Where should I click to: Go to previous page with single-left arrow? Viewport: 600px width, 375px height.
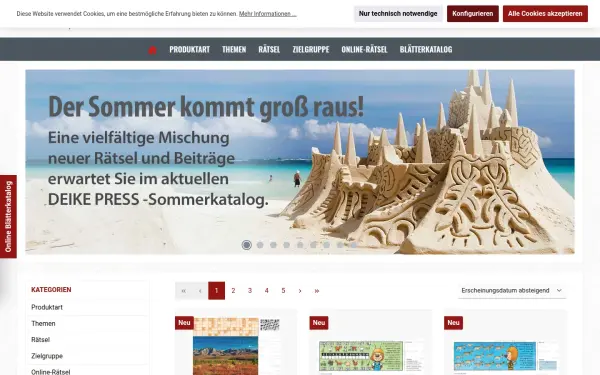200,291
